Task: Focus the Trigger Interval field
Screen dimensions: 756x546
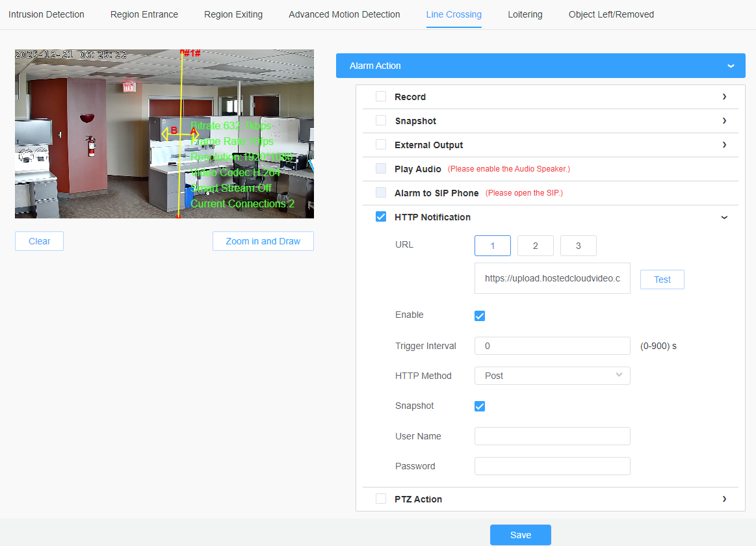Action: pyautogui.click(x=553, y=346)
